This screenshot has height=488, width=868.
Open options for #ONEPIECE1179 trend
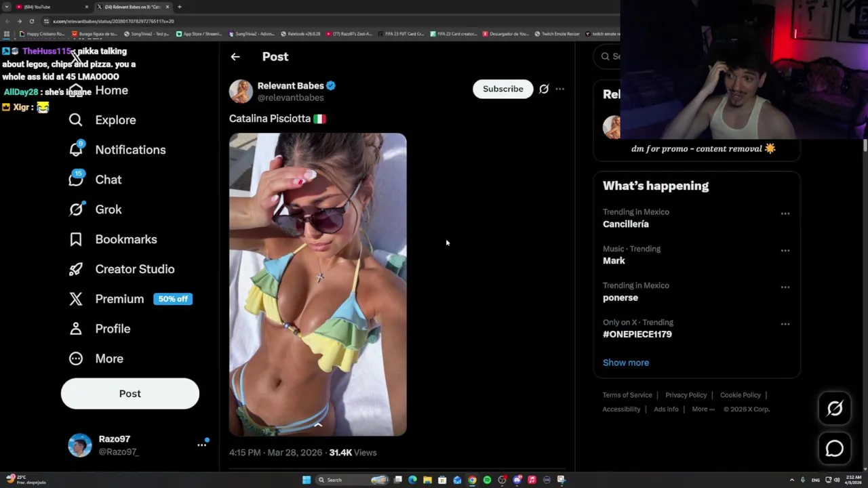click(785, 323)
